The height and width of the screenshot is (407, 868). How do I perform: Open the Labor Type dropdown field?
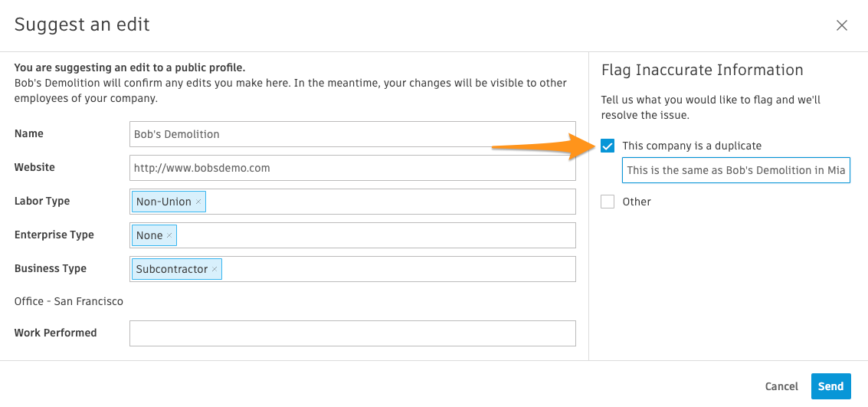click(x=391, y=202)
